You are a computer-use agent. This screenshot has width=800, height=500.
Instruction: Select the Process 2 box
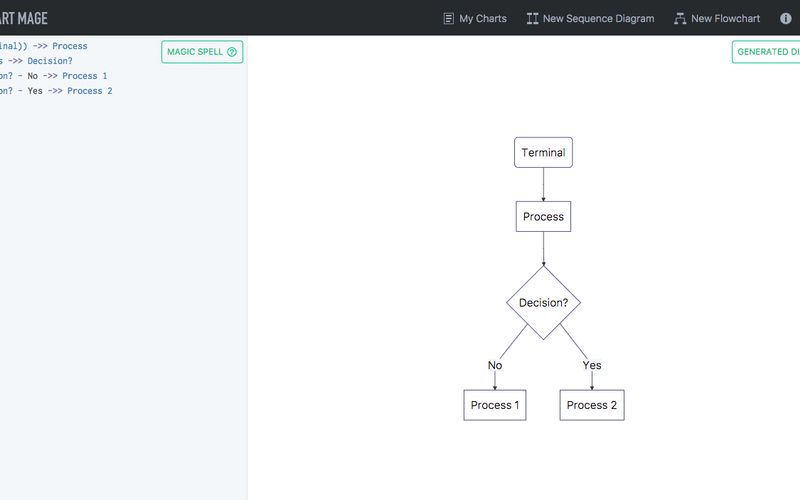click(x=592, y=405)
